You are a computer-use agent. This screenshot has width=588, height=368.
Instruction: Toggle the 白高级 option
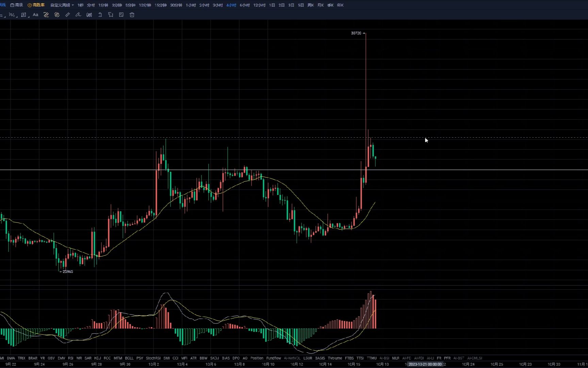coord(17,5)
